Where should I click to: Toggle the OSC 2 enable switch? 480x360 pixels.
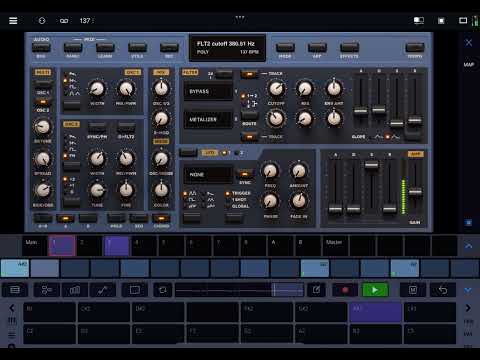point(43,102)
